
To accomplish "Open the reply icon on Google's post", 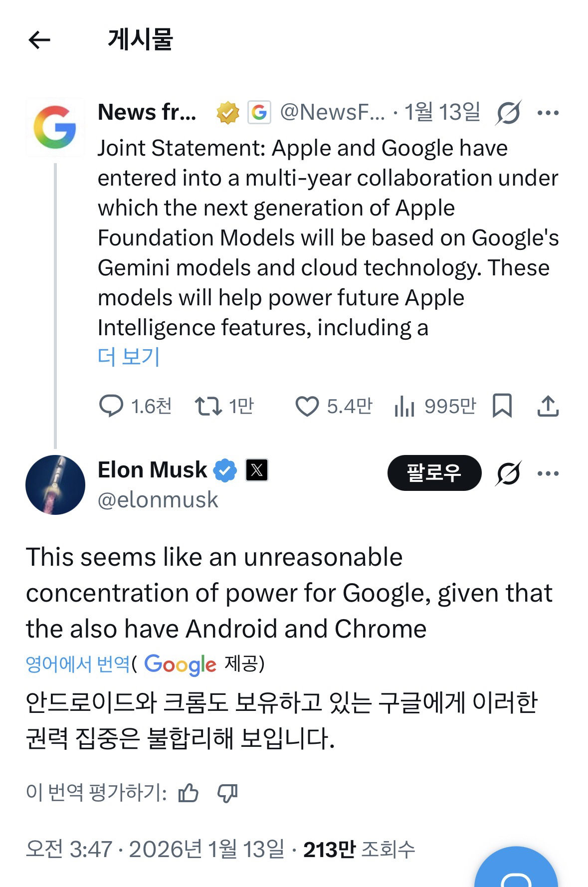I will click(x=111, y=406).
